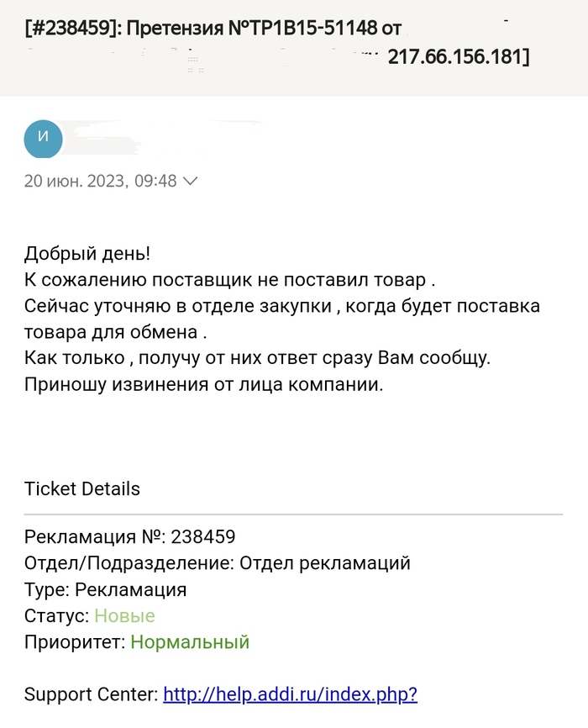Click the sender avatar with letter И
Image resolution: width=588 pixels, height=728 pixels.
[44, 140]
